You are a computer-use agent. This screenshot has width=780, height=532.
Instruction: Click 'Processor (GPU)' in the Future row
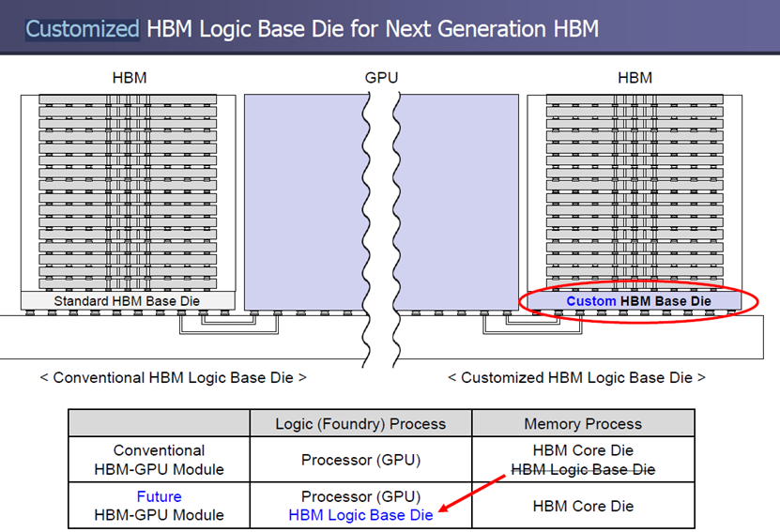pyautogui.click(x=360, y=496)
